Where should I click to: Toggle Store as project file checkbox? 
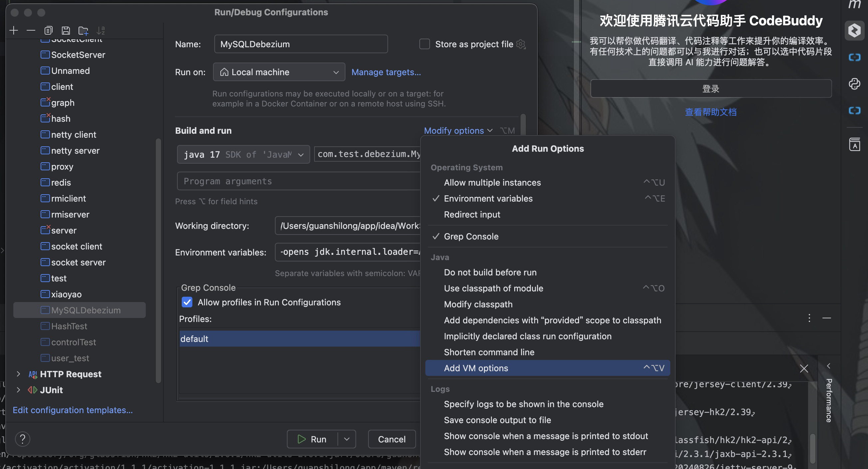[424, 44]
